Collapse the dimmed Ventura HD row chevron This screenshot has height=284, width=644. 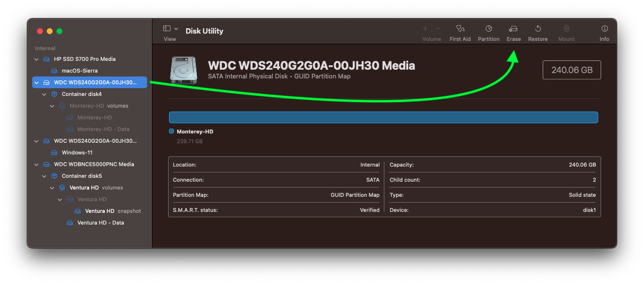[x=60, y=199]
